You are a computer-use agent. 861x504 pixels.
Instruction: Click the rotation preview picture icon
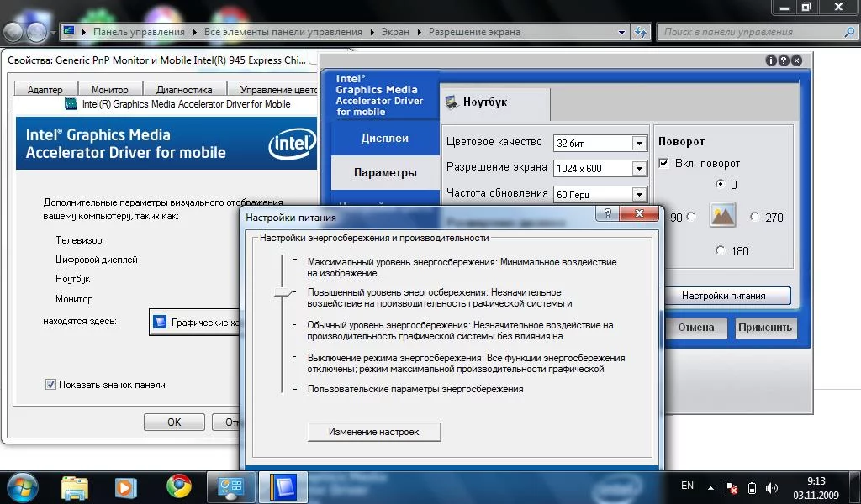722,216
